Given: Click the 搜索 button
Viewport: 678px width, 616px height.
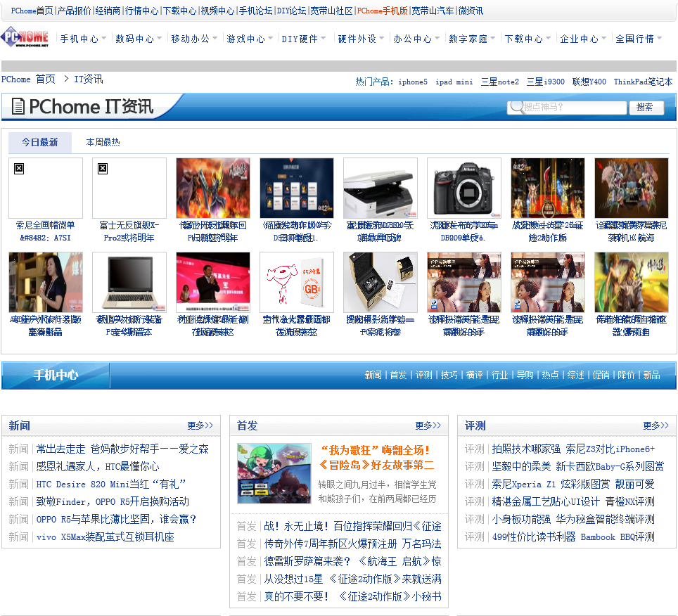Looking at the screenshot, I should [646, 107].
